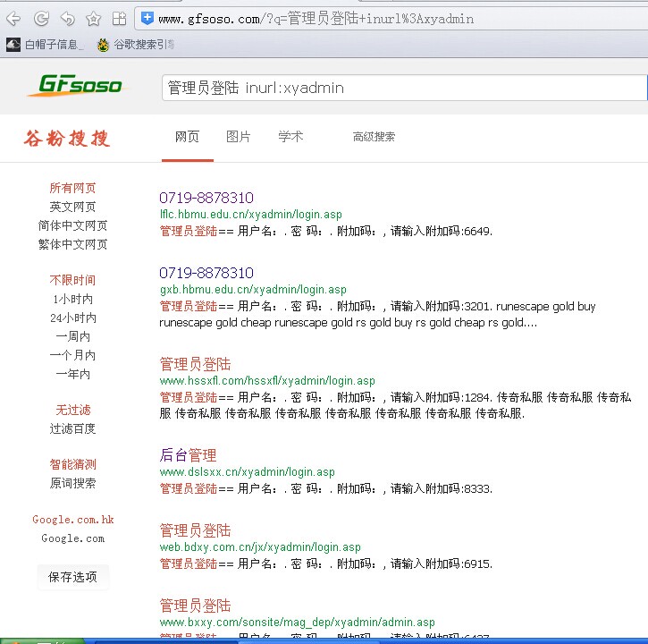648x644 pixels.
Task: Open the 后台管理 result
Action: coord(188,455)
